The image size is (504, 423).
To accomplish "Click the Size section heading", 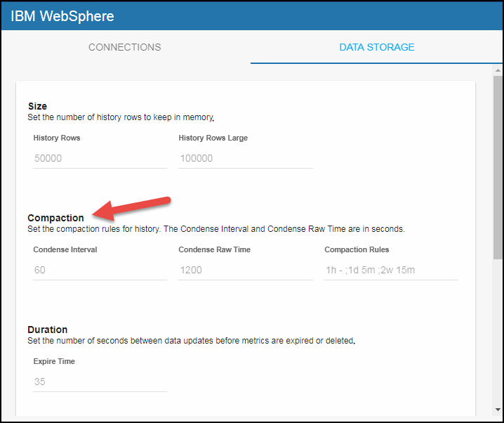I will tap(37, 106).
